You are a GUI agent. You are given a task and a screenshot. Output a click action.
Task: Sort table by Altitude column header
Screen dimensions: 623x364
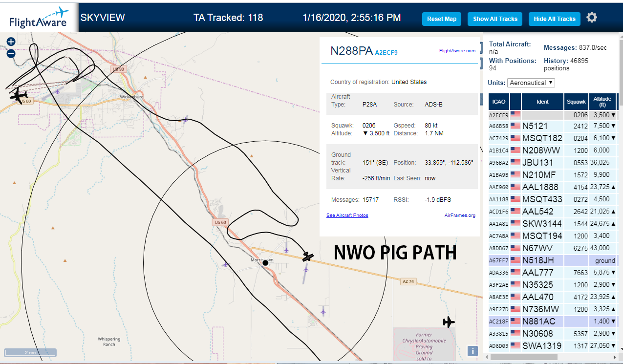(602, 102)
